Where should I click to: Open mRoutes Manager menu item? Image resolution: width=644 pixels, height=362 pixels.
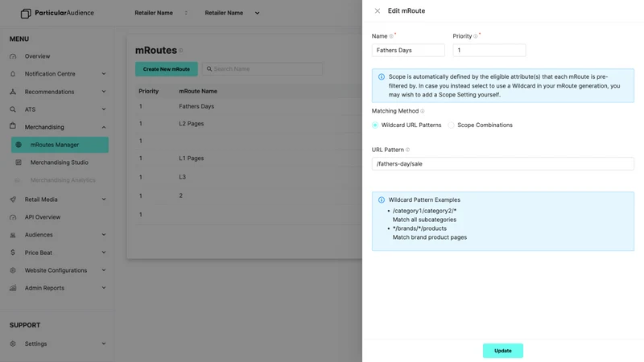click(60, 145)
